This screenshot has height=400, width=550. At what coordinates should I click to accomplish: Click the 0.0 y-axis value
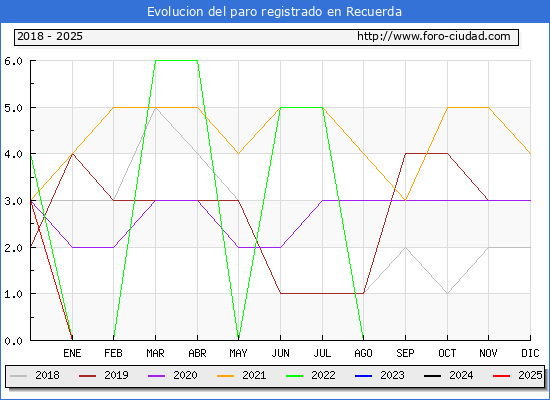pyautogui.click(x=13, y=341)
